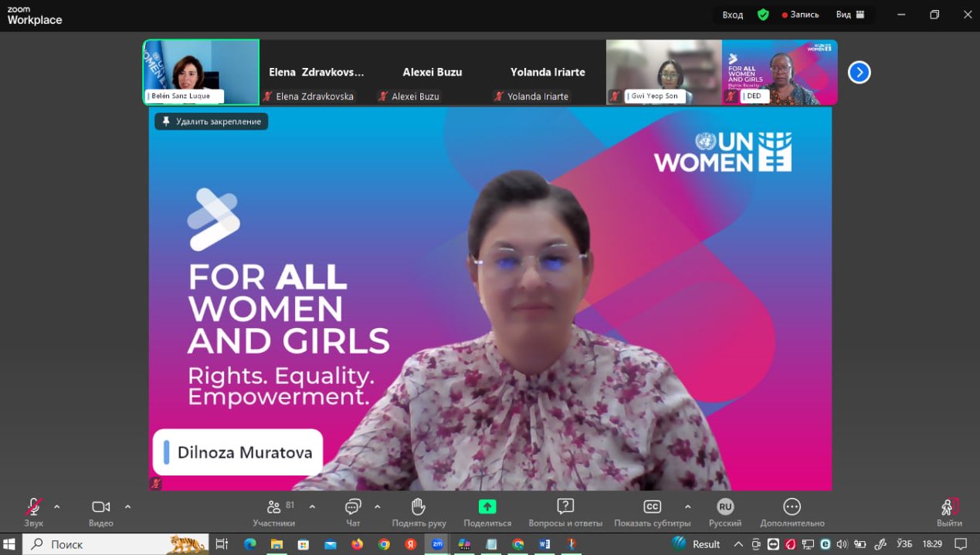The image size is (980, 555).
Task: Open audio options arrow beside Звук
Action: [56, 507]
